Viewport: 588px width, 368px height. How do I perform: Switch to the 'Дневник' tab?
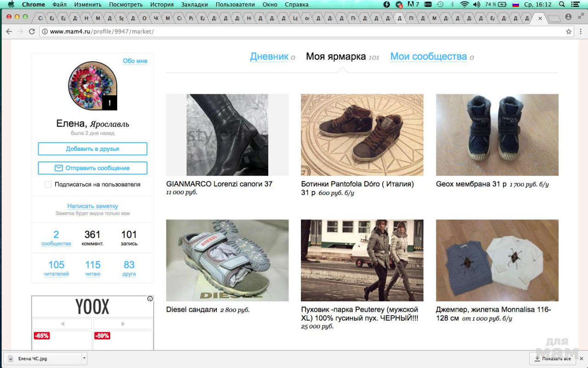click(269, 57)
